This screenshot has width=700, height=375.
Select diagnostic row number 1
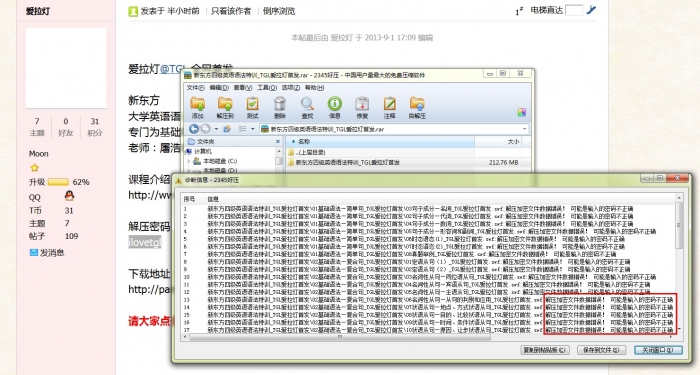pos(429,208)
